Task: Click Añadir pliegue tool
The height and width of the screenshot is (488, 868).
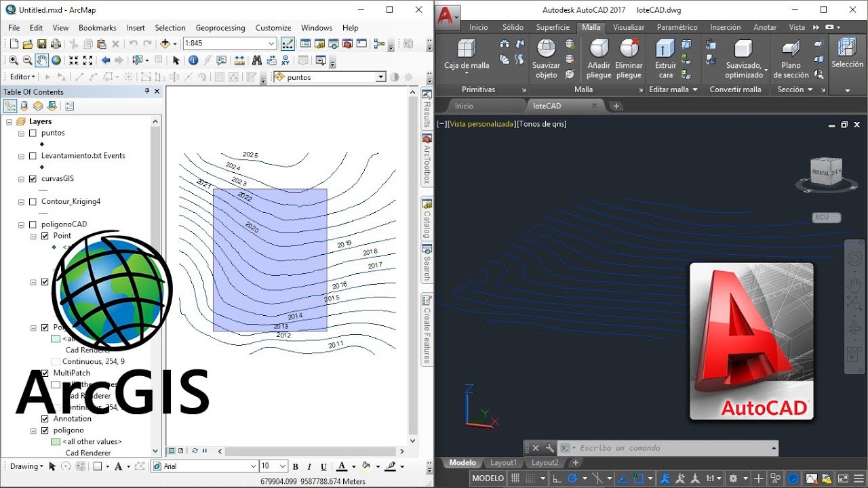Action: click(599, 59)
